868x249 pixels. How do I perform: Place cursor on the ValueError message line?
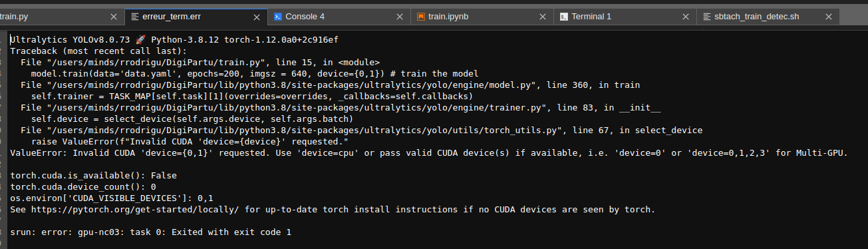pos(429,153)
